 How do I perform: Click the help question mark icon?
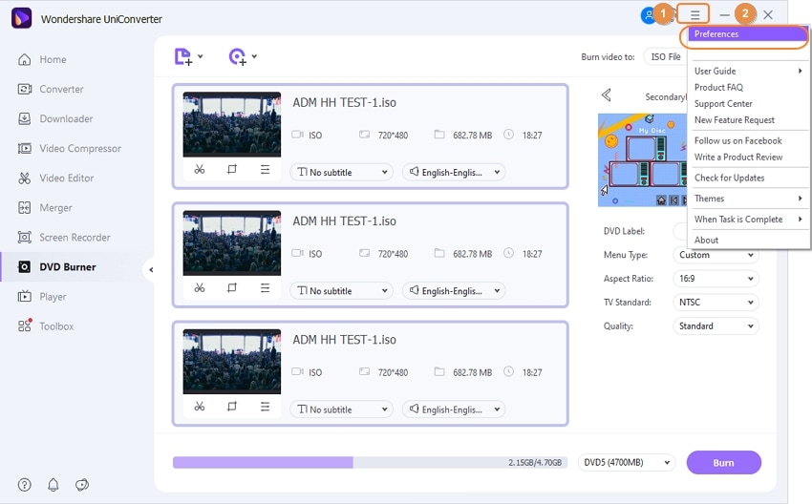pos(24,485)
